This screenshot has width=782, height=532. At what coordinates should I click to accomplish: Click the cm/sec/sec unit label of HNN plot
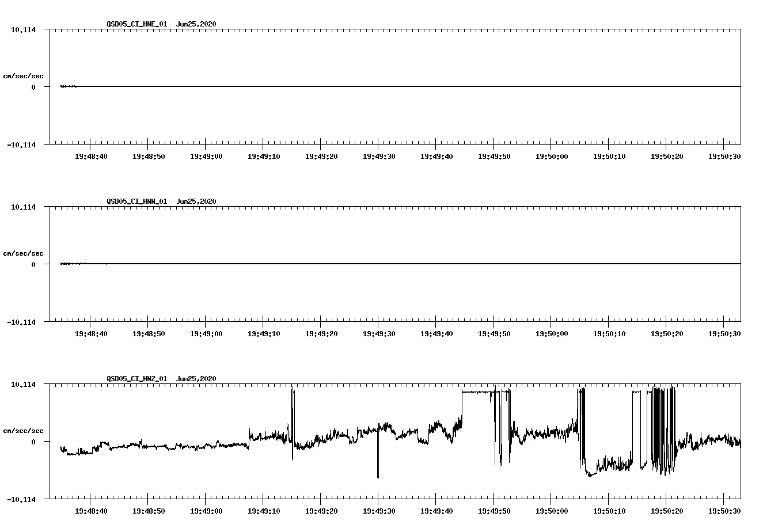(x=23, y=253)
